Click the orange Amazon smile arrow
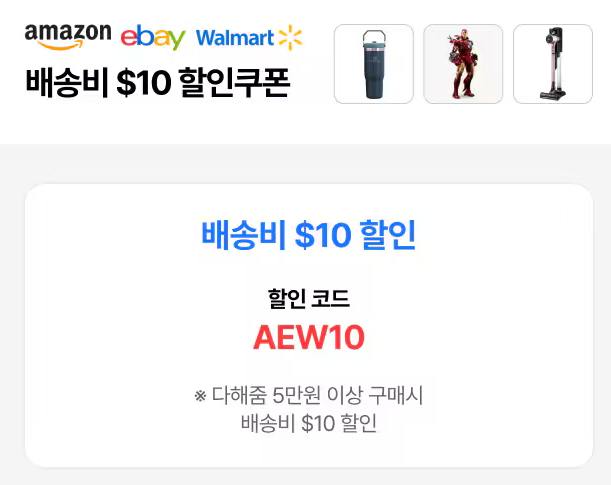The image size is (611, 485). (x=66, y=44)
